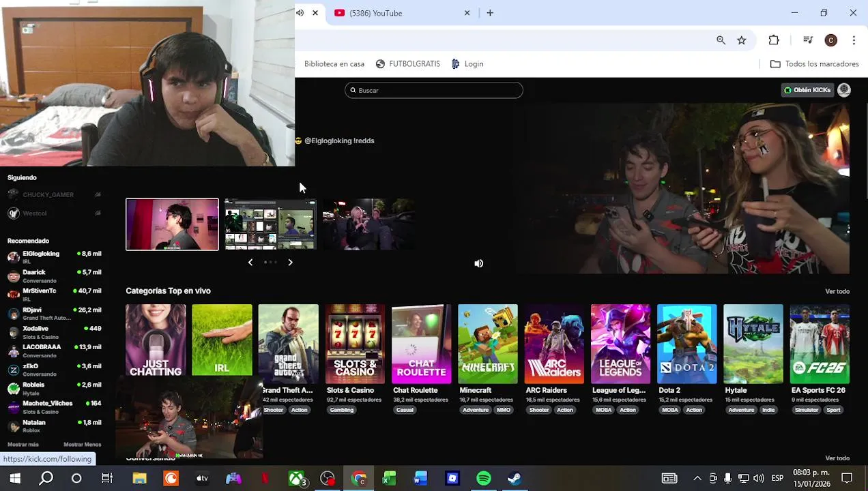Open Windows Start menu

15,479
